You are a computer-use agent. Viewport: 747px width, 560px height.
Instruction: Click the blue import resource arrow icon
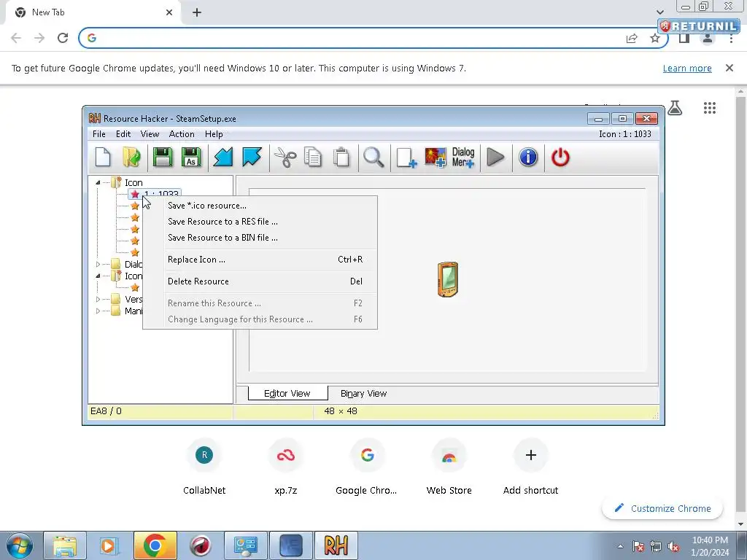point(223,157)
